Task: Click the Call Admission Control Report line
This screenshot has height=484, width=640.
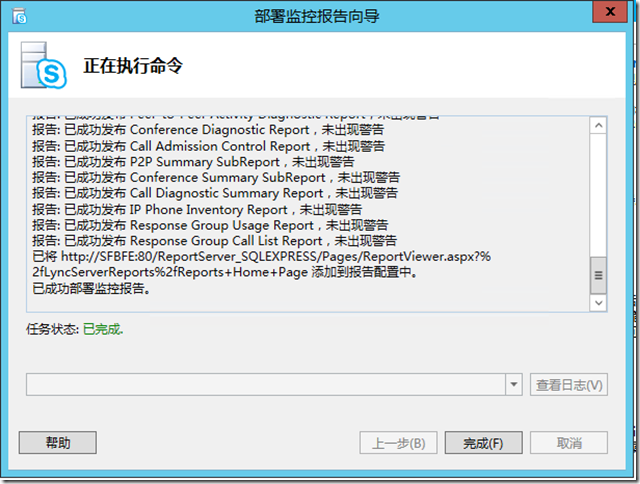Action: point(209,146)
